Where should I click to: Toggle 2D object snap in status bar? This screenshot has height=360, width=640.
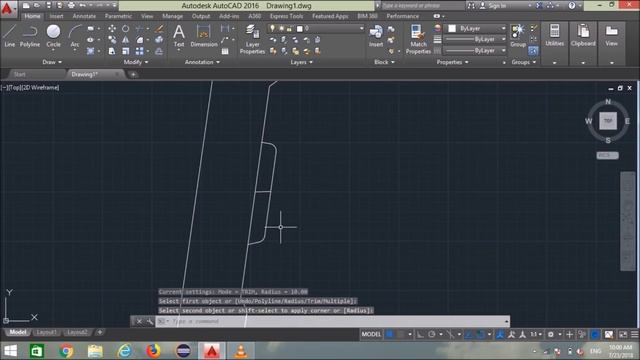(x=480, y=334)
